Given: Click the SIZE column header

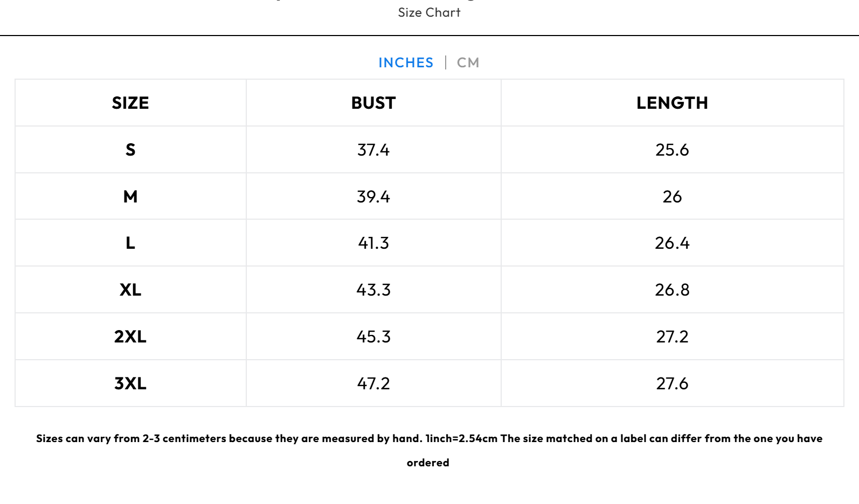Looking at the screenshot, I should click(130, 103).
